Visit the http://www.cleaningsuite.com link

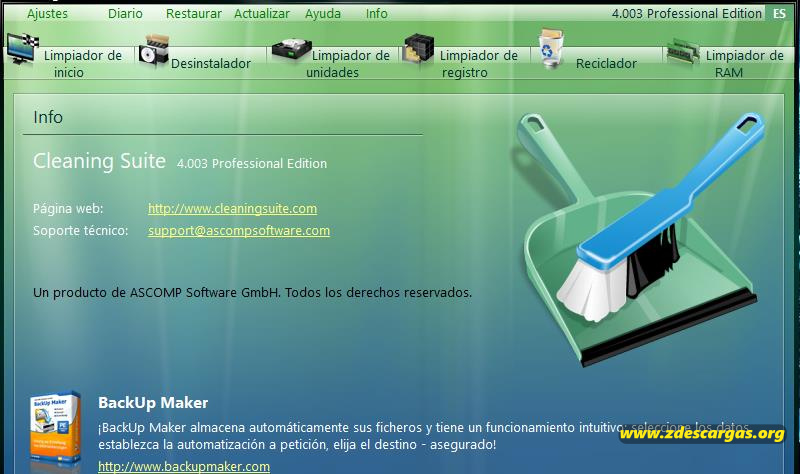[x=233, y=209]
